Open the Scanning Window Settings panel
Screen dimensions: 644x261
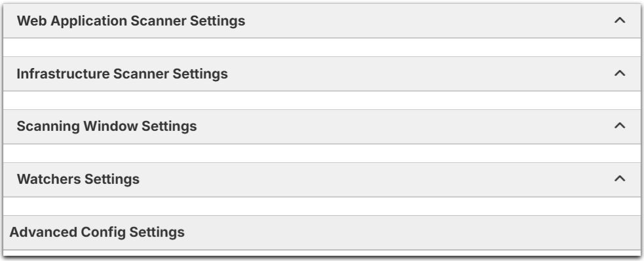click(x=322, y=126)
